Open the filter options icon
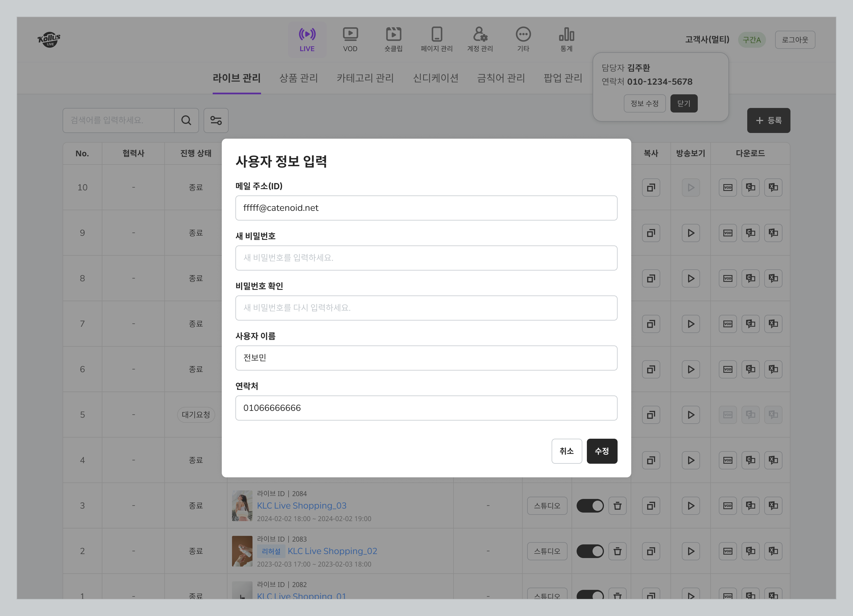The image size is (853, 616). [x=216, y=120]
